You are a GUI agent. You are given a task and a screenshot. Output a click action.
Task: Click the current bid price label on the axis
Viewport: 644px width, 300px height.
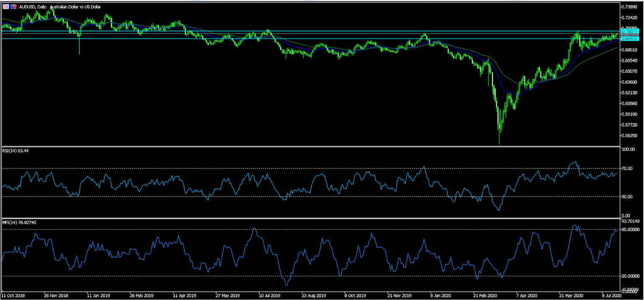(x=630, y=34)
